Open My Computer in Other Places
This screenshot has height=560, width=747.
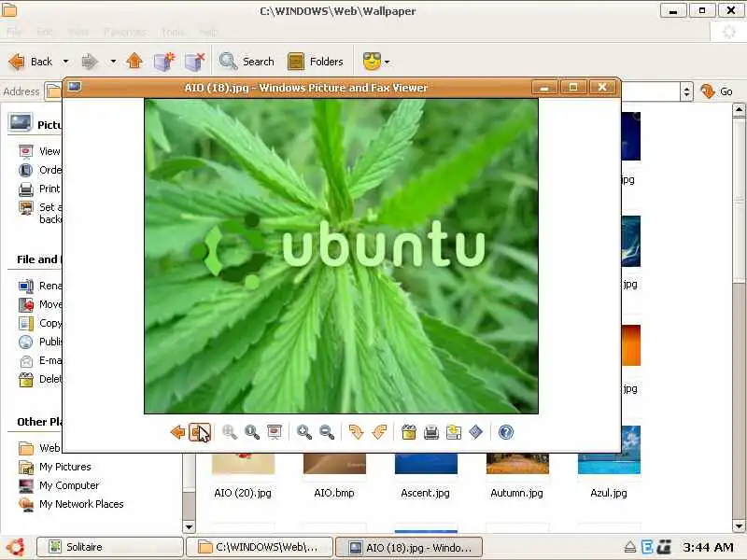click(59, 485)
